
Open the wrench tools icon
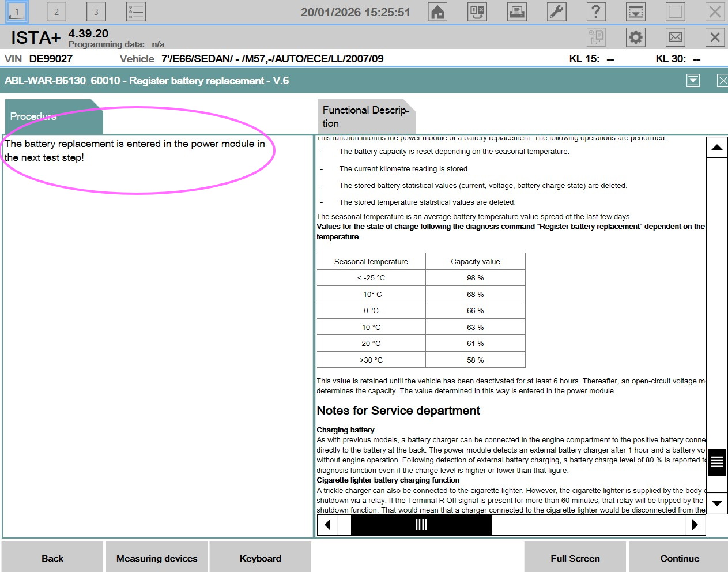[x=556, y=12]
